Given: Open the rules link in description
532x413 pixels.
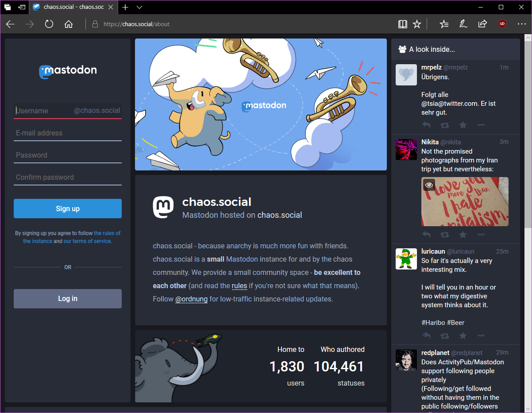Looking at the screenshot, I should (239, 286).
